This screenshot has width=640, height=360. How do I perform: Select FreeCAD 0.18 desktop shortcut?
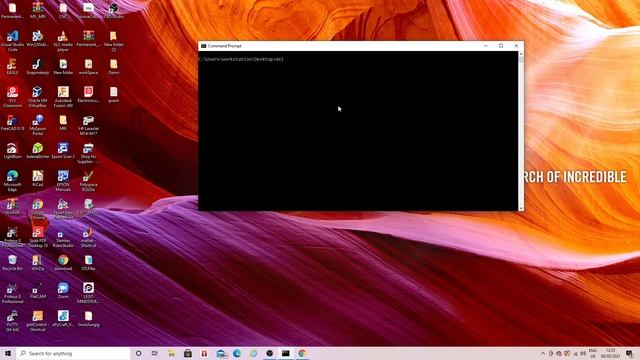click(x=12, y=122)
